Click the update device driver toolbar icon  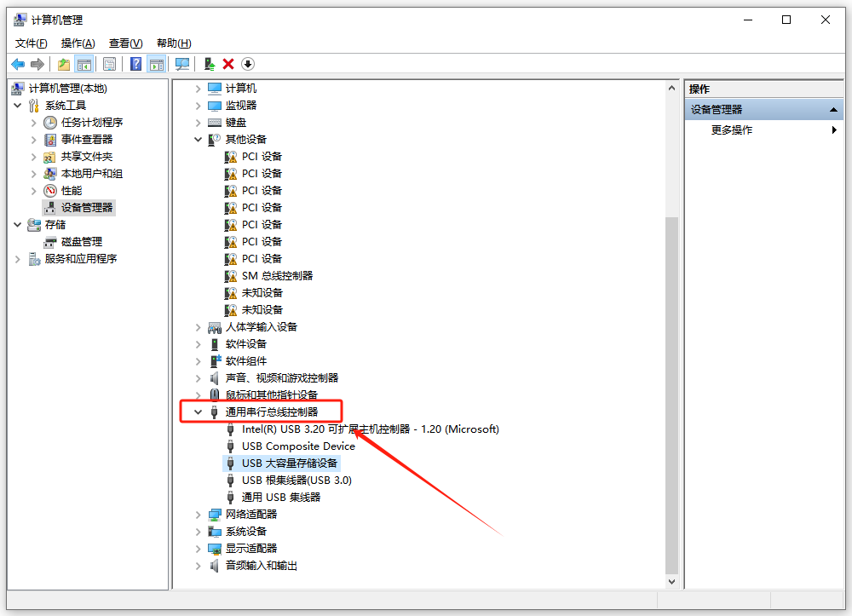click(209, 64)
